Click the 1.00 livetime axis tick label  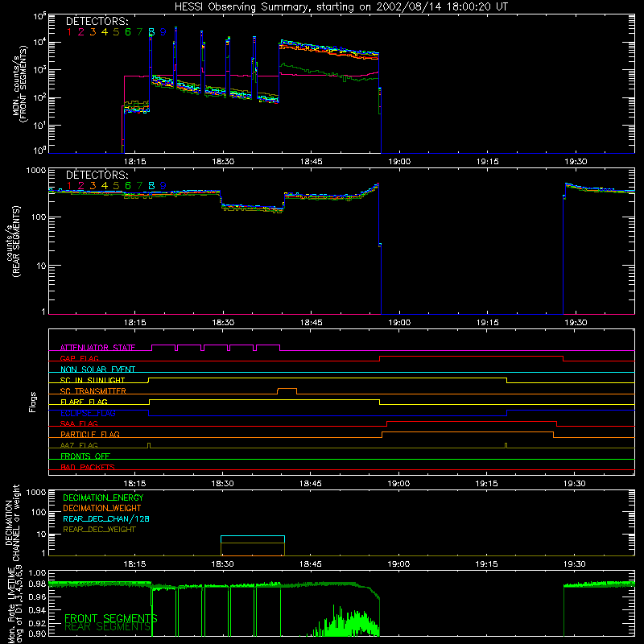point(37,573)
